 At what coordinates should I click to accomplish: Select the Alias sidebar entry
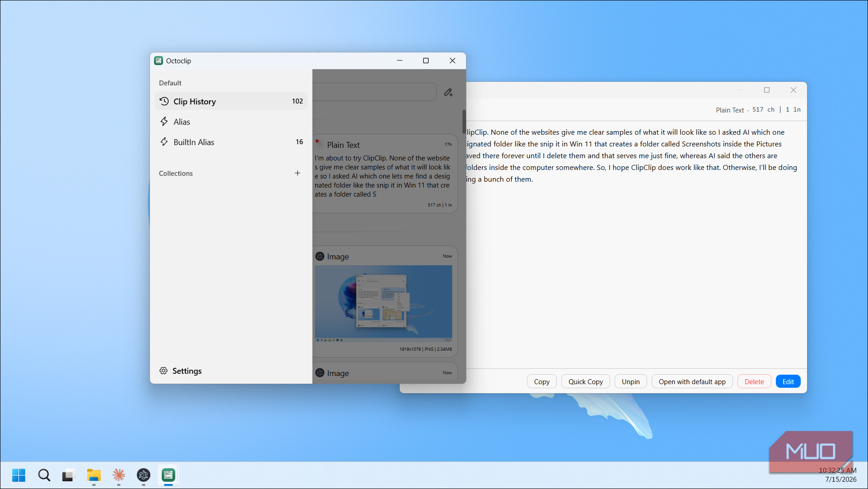[x=231, y=122]
